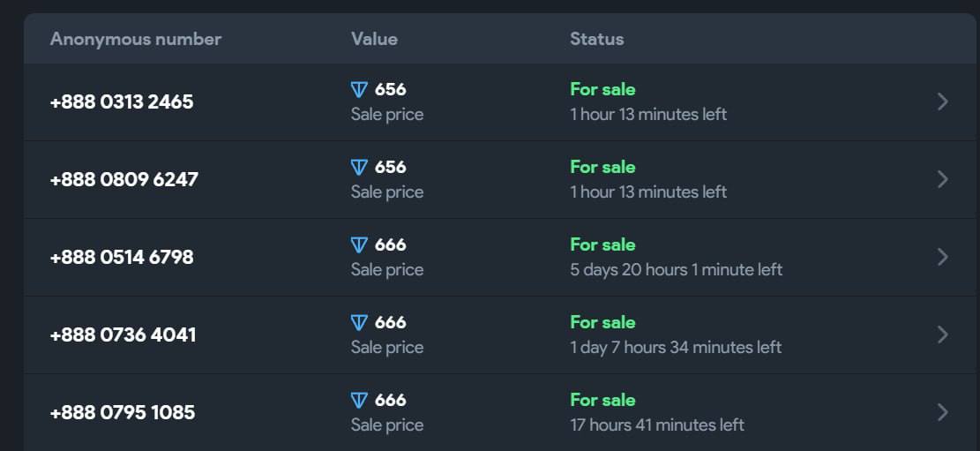Click TON icon in +888 0795 1085 row
Image resolution: width=980 pixels, height=451 pixels.
point(359,401)
